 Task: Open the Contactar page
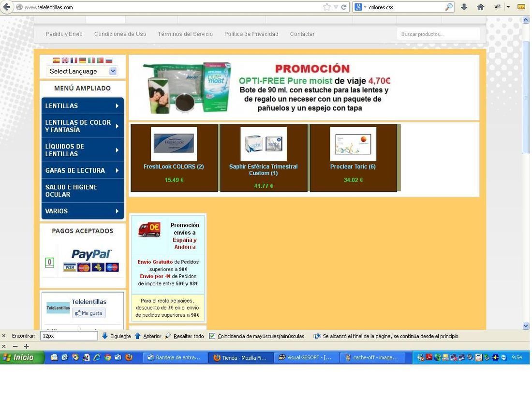(302, 34)
